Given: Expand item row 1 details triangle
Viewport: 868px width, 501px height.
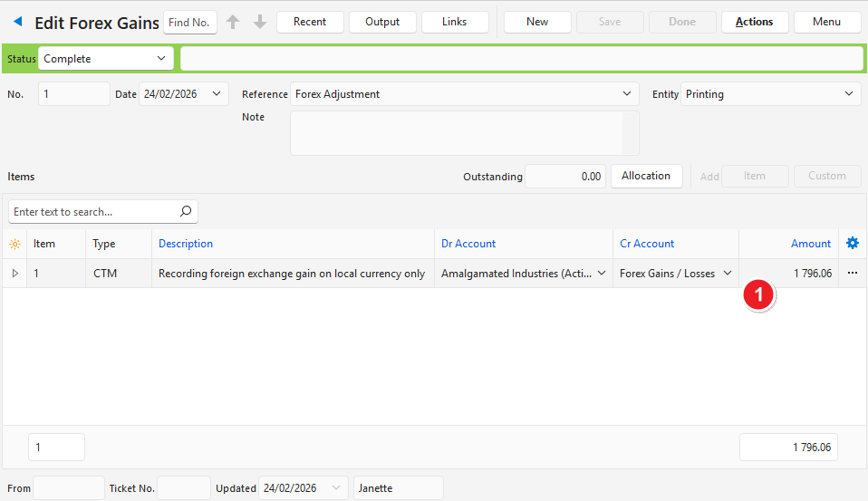Looking at the screenshot, I should point(14,274).
